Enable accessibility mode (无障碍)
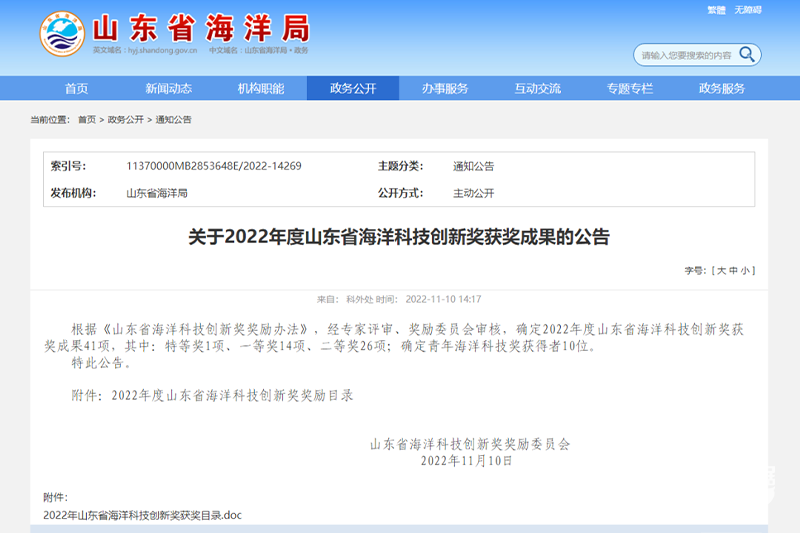This screenshot has height=533, width=800. [x=748, y=10]
